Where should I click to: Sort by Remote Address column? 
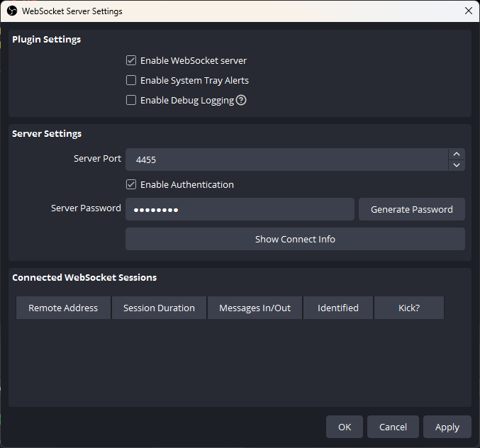coord(63,308)
